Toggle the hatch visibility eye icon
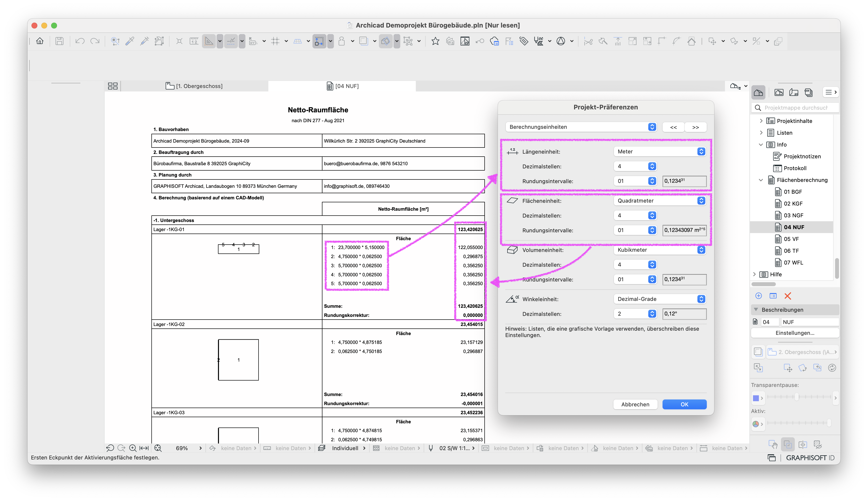 pyautogui.click(x=818, y=444)
